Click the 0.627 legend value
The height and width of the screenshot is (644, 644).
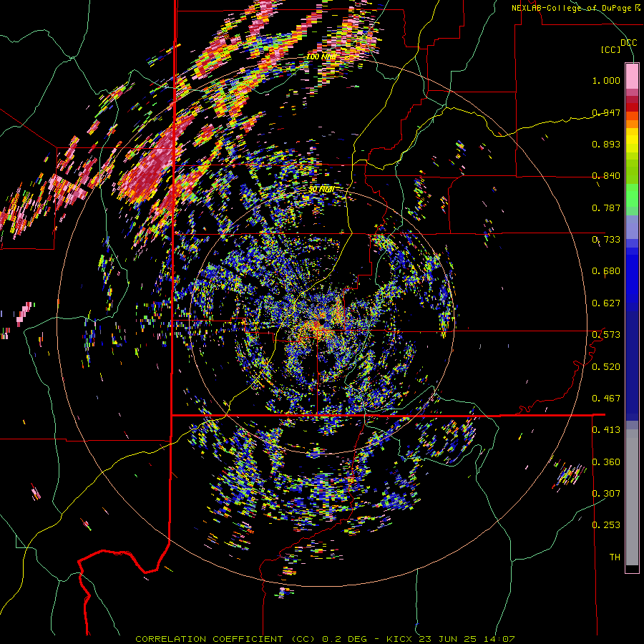pos(606,303)
